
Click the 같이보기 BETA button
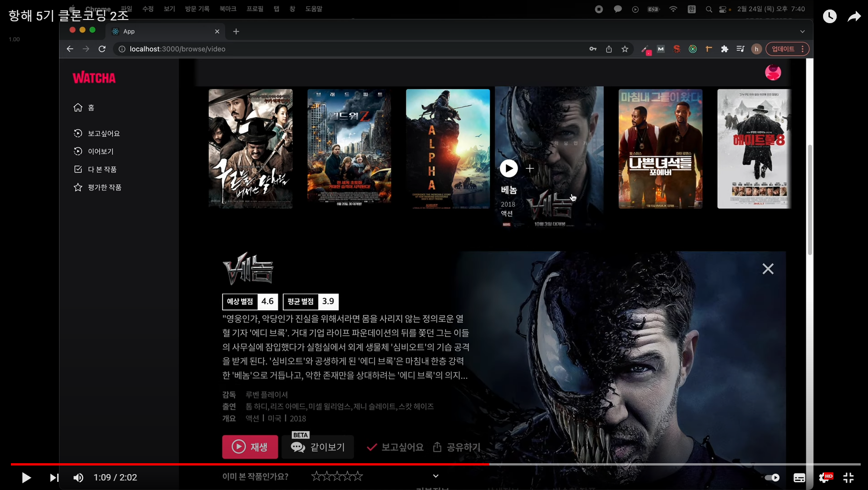click(x=318, y=447)
